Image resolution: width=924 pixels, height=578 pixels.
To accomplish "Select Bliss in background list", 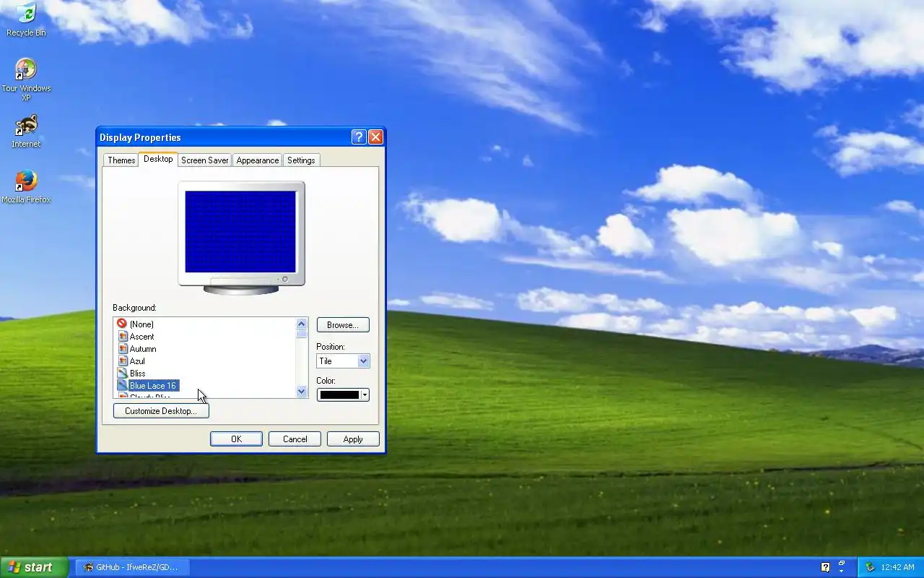I will click(137, 374).
